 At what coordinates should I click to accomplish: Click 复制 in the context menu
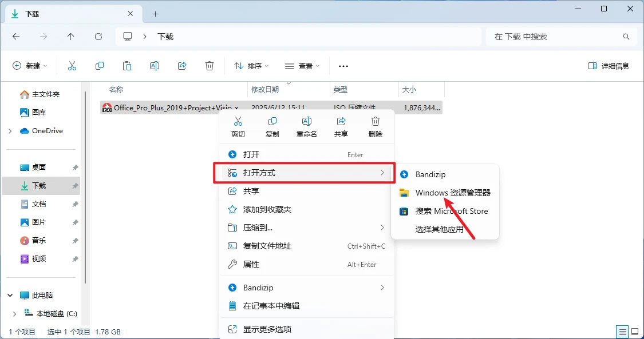click(272, 127)
